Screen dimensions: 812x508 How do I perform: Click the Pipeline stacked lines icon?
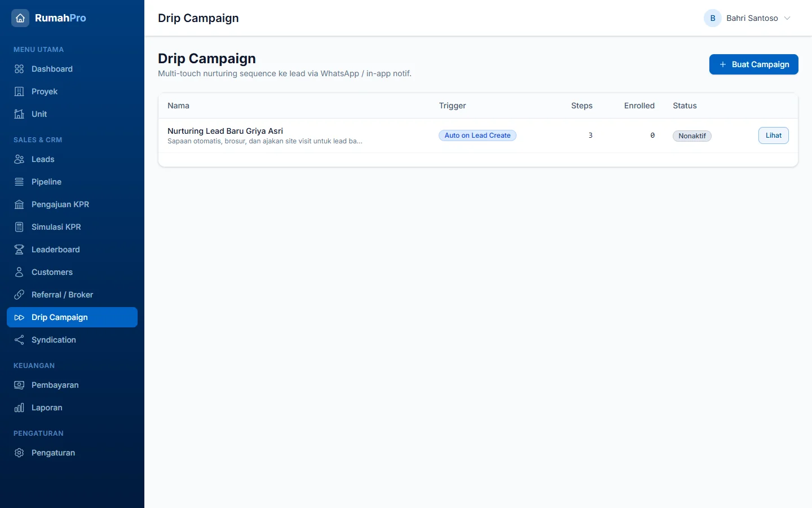[19, 182]
